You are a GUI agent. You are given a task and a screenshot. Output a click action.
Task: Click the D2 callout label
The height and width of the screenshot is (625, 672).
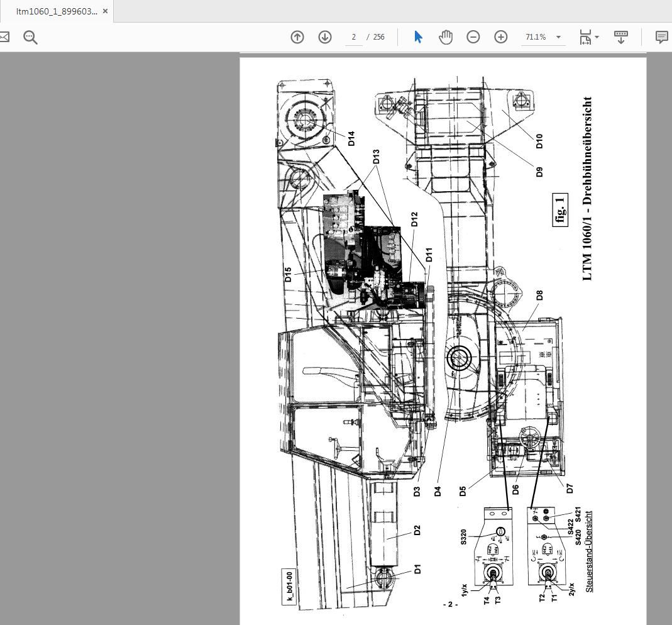(417, 531)
